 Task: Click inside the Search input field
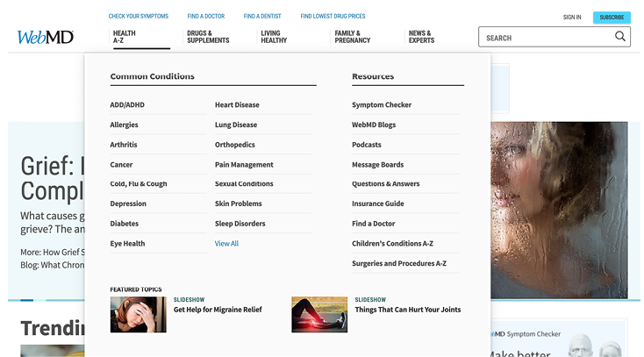pyautogui.click(x=544, y=38)
